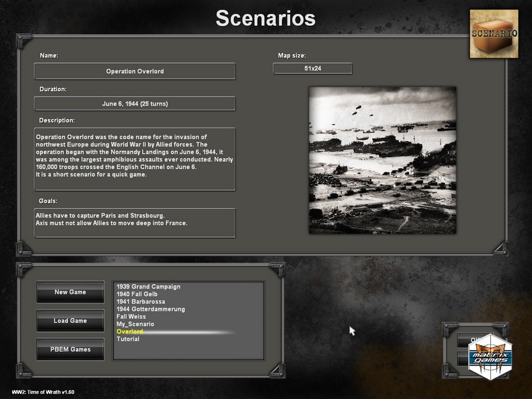Open the Tutorial scenario entry
This screenshot has height=399, width=532.
click(x=128, y=339)
